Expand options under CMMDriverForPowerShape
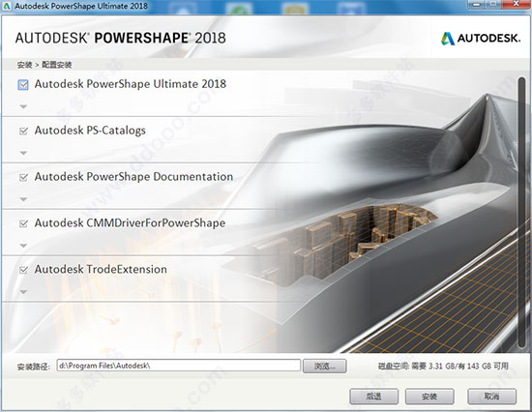The height and width of the screenshot is (412, 532). click(23, 246)
